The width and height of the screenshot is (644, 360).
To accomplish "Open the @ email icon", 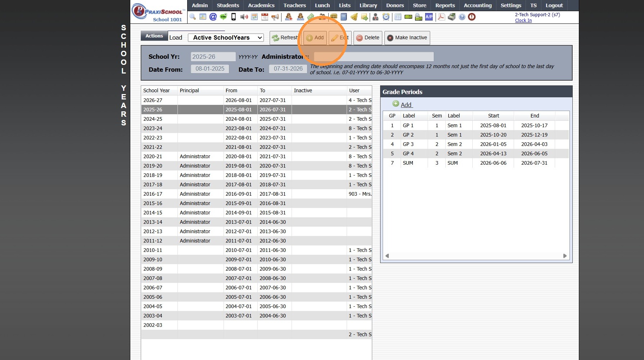I will 213,17.
